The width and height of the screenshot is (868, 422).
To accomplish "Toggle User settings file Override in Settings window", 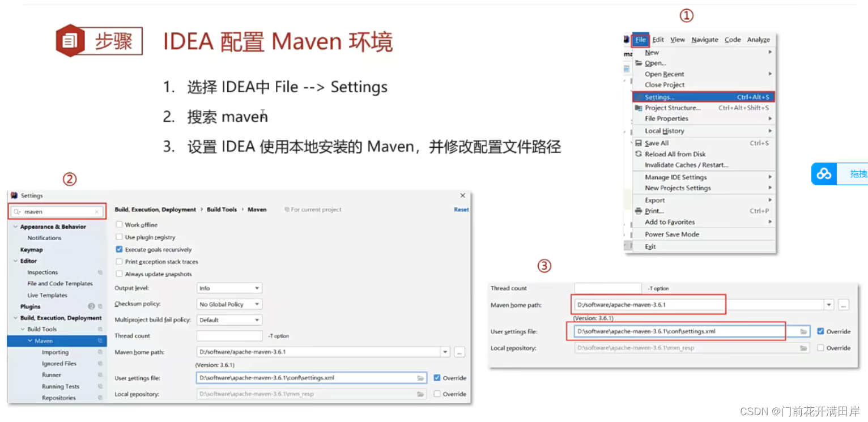I will point(437,378).
